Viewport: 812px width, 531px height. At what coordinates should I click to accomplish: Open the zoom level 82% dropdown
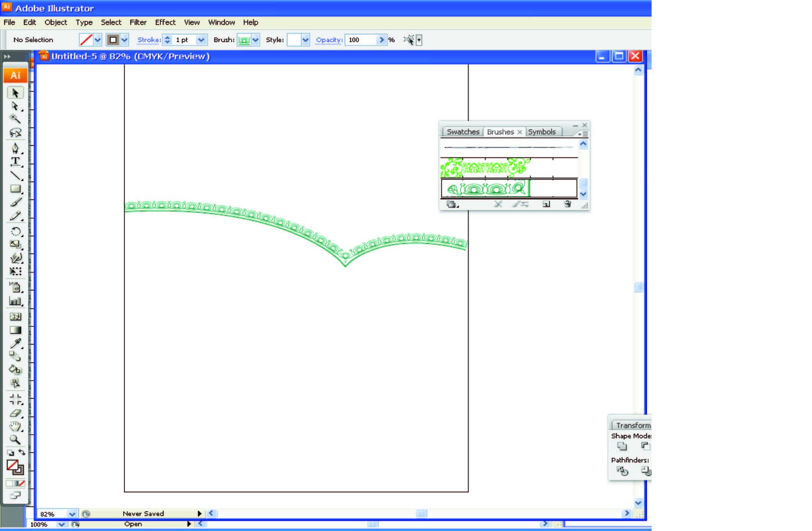click(72, 514)
